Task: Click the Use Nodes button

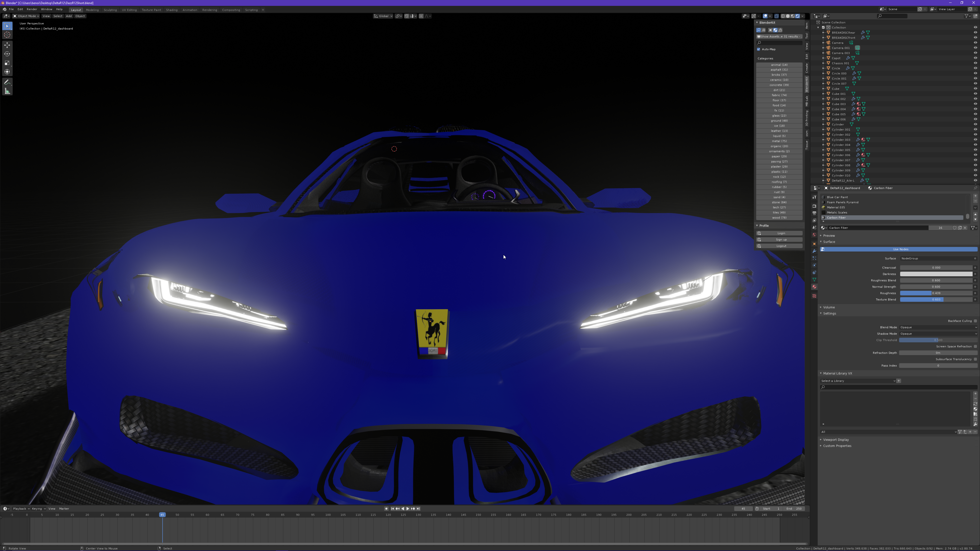Action: coord(899,249)
